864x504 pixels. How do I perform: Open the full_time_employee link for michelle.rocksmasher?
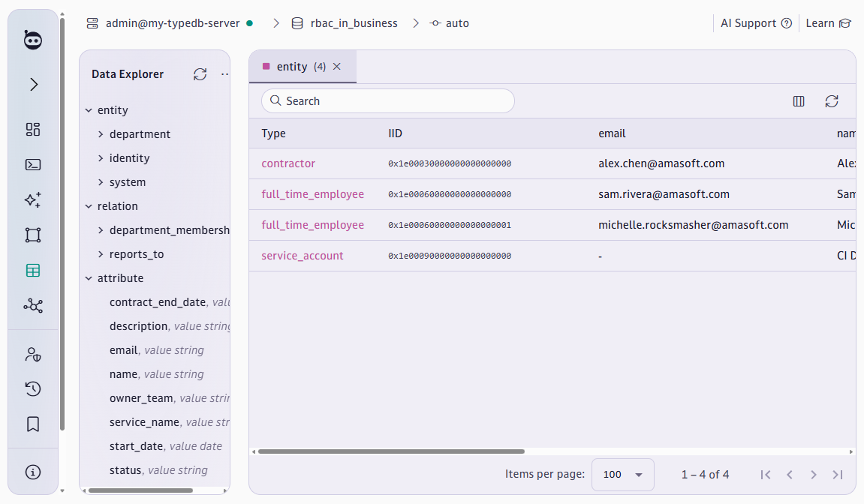click(312, 225)
